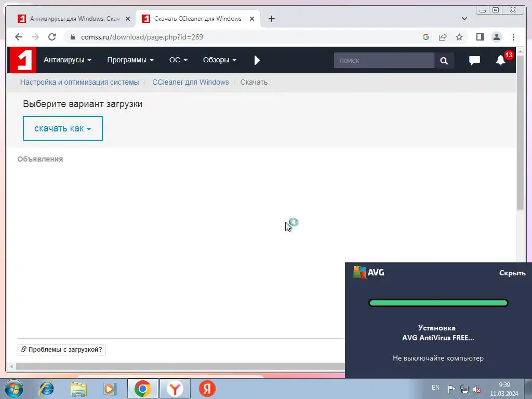Switch to Скачать CCleaner для Windows tab

[x=198, y=19]
